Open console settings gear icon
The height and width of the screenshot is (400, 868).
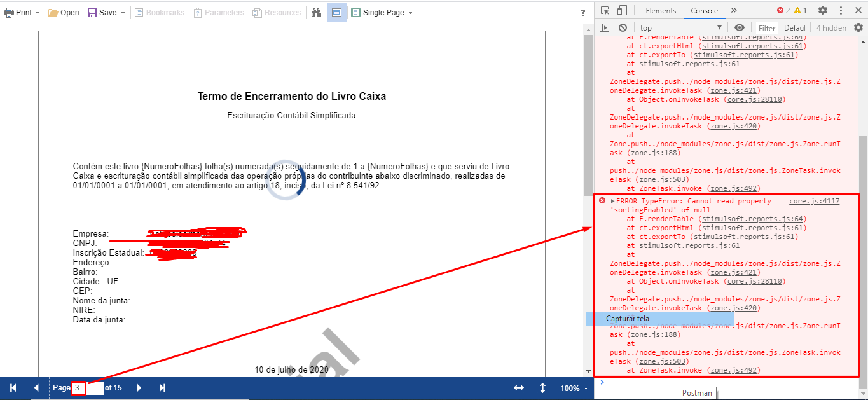click(x=858, y=27)
